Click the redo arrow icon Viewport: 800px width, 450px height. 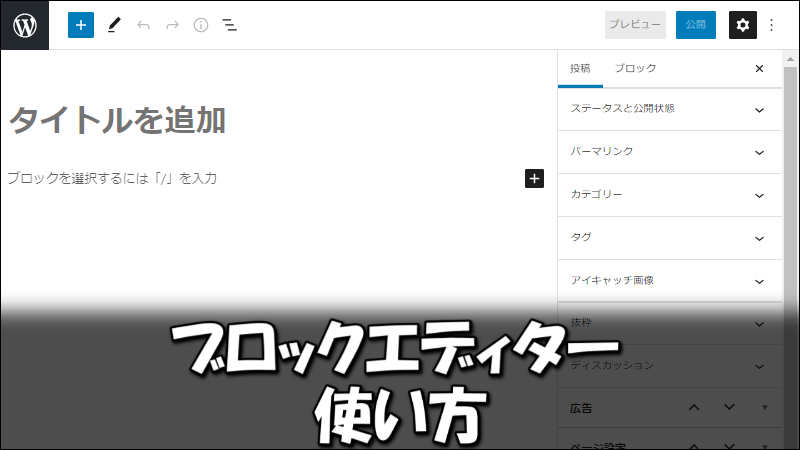(172, 25)
